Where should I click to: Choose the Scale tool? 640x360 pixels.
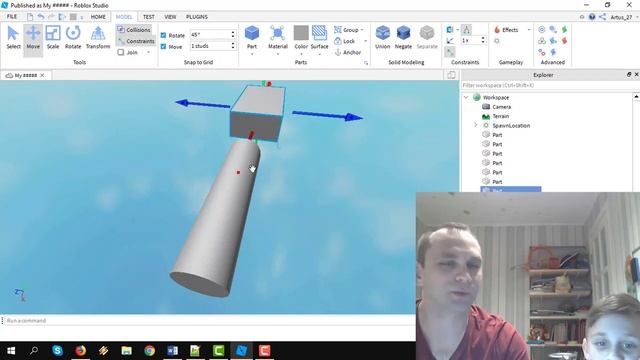tap(53, 38)
